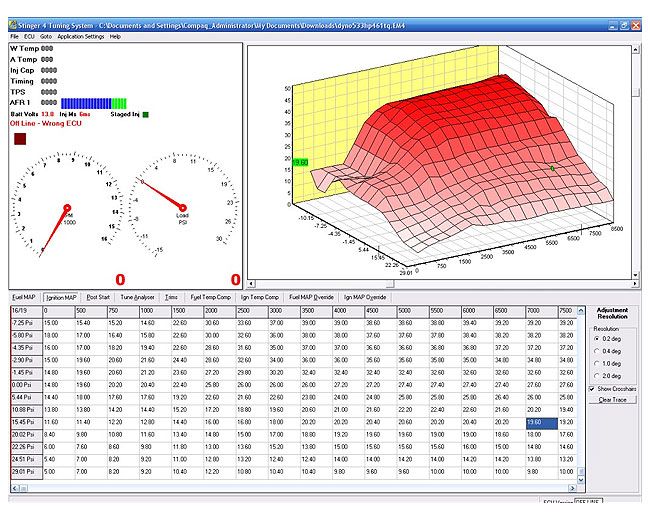Viewport: 650px width, 520px height.
Task: Toggle the Show Crosshairs checkbox
Action: (x=592, y=389)
